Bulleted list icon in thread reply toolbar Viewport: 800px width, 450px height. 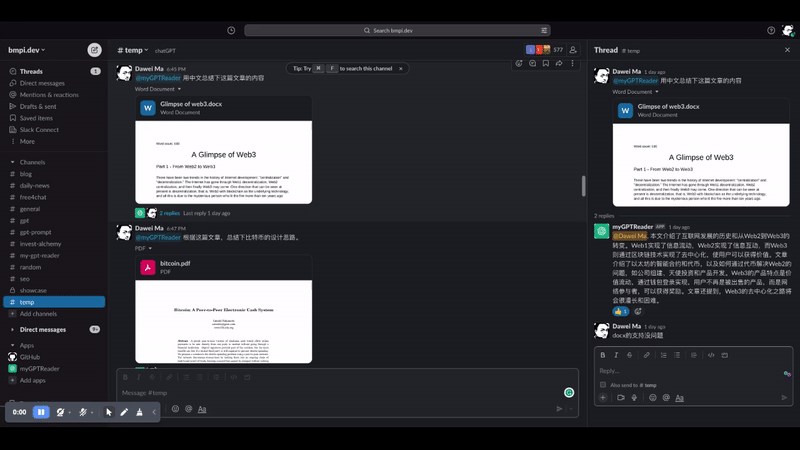point(677,355)
